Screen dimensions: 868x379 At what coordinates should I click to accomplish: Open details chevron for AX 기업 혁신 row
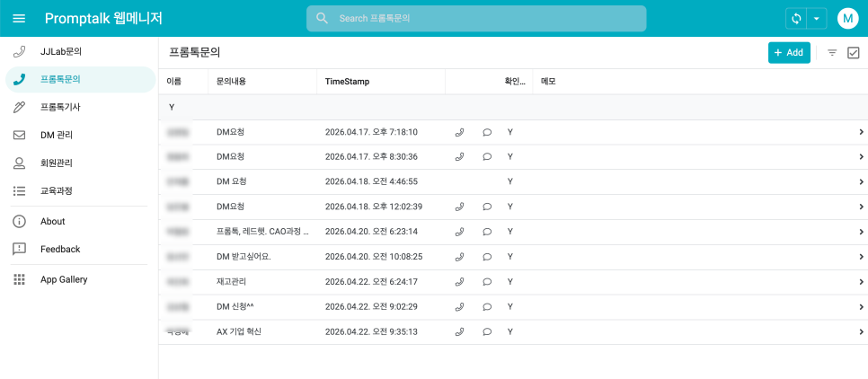point(861,332)
